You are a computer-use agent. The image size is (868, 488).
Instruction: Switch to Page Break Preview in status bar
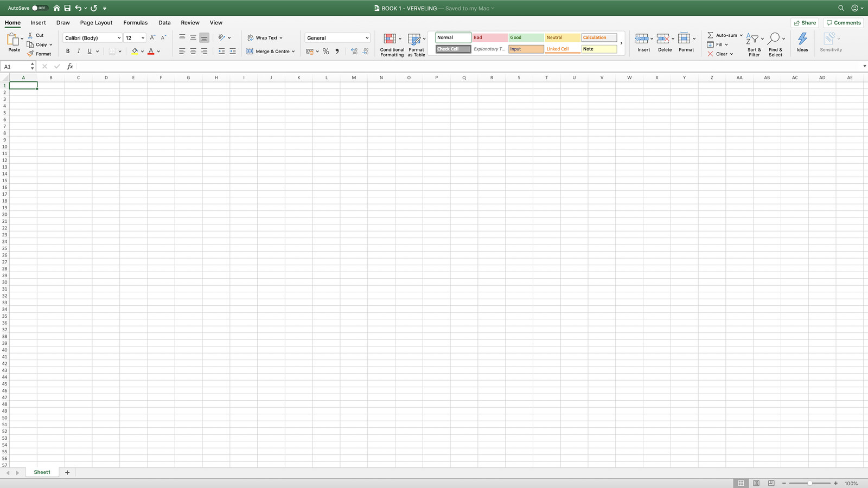[x=771, y=483]
